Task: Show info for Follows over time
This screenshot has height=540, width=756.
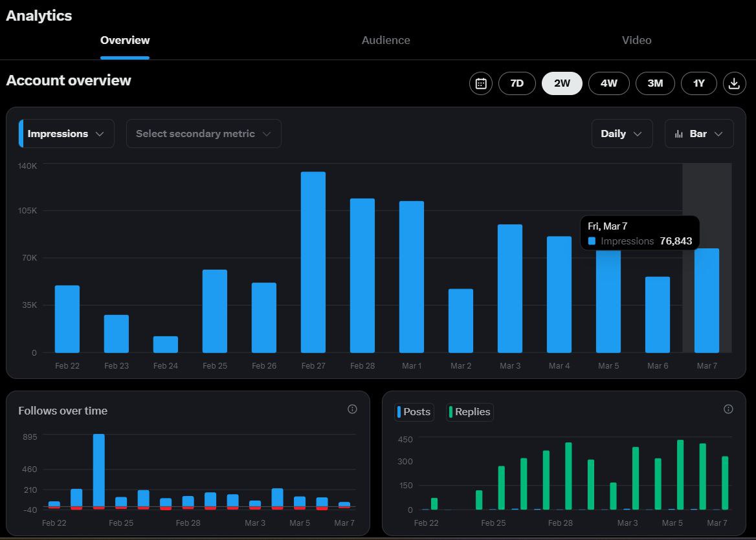Action: [x=352, y=409]
